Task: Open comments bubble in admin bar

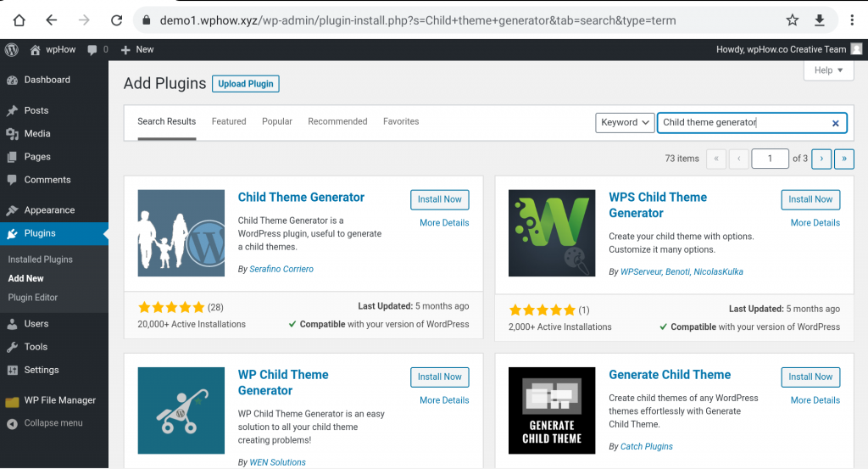Action: pos(97,49)
